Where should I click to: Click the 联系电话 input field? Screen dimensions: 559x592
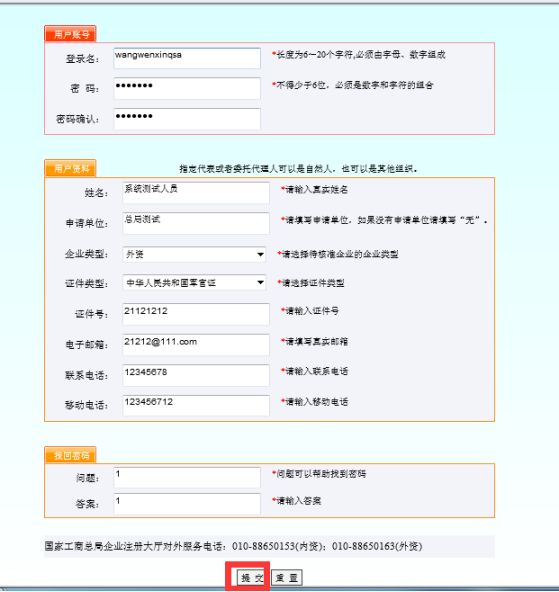click(196, 375)
